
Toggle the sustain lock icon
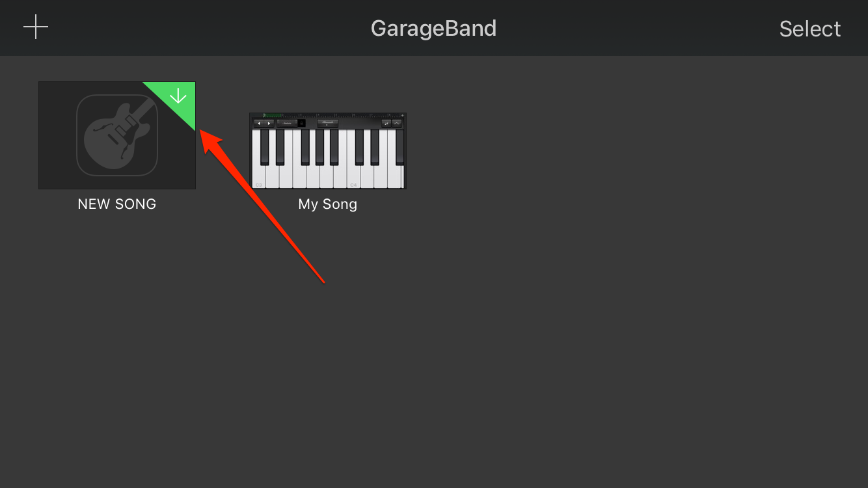click(301, 123)
